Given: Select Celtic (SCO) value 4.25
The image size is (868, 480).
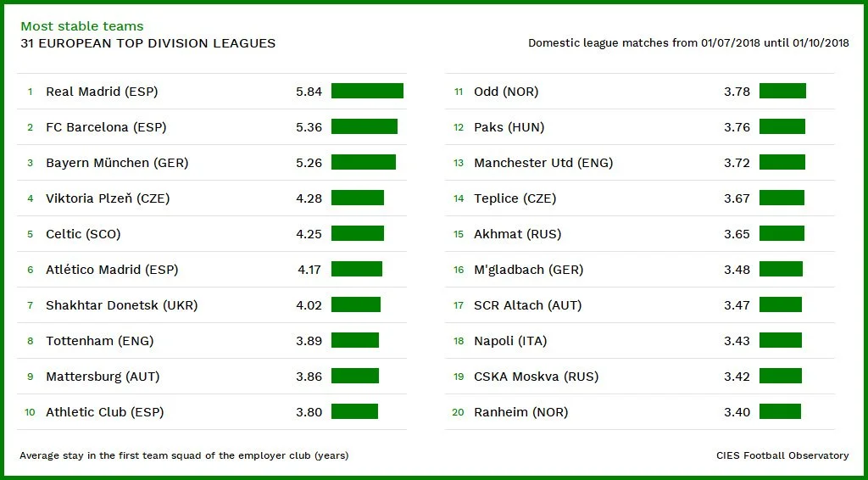Looking at the screenshot, I should click(x=309, y=234).
